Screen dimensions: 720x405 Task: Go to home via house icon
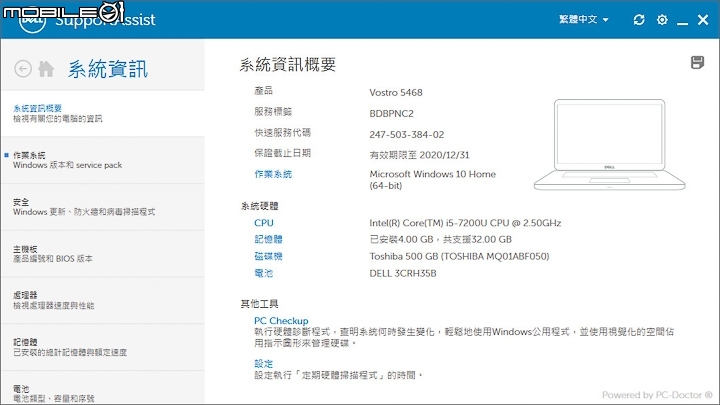[x=46, y=69]
